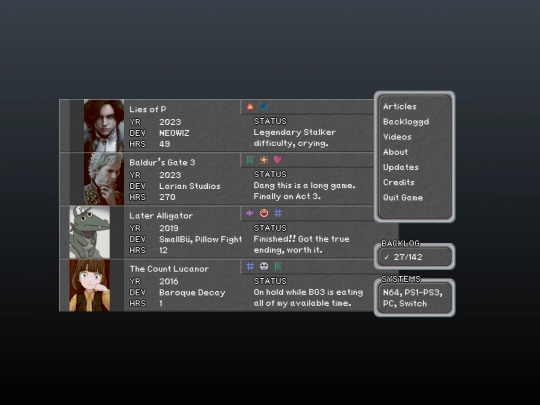Select Updates in the side menu
Screen dimensions: 540x405
coord(401,167)
